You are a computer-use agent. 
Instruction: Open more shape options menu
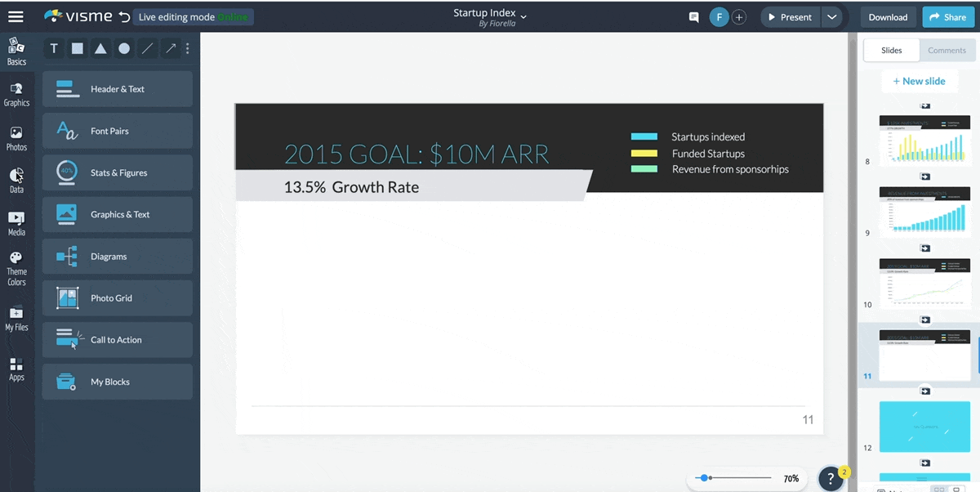(188, 48)
